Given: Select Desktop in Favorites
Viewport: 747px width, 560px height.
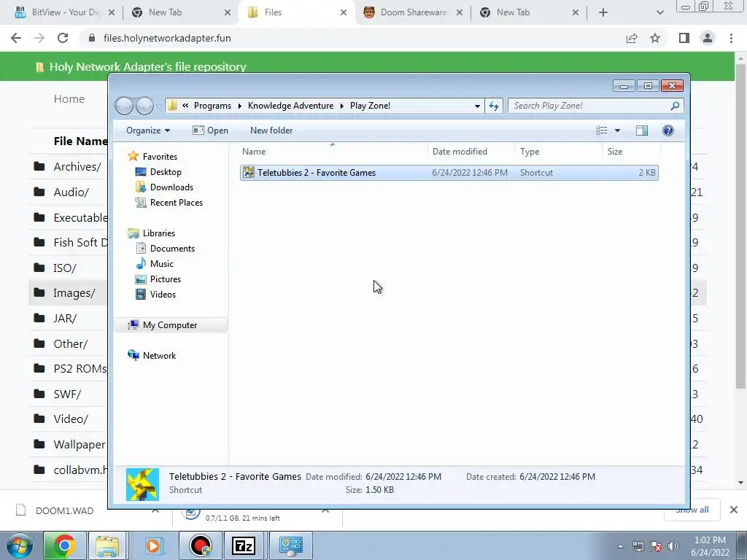Looking at the screenshot, I should pyautogui.click(x=166, y=172).
